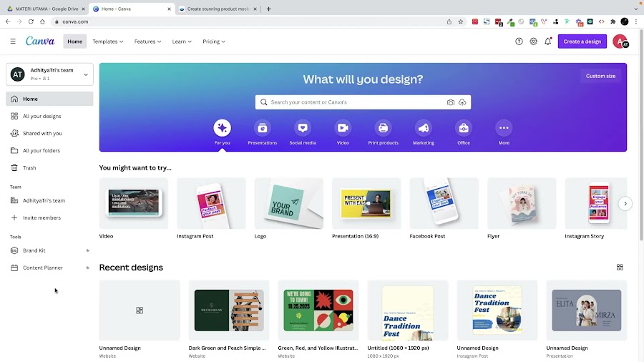The image size is (644, 362).
Task: Choose the Instagram Story thumbnail
Action: (x=596, y=204)
